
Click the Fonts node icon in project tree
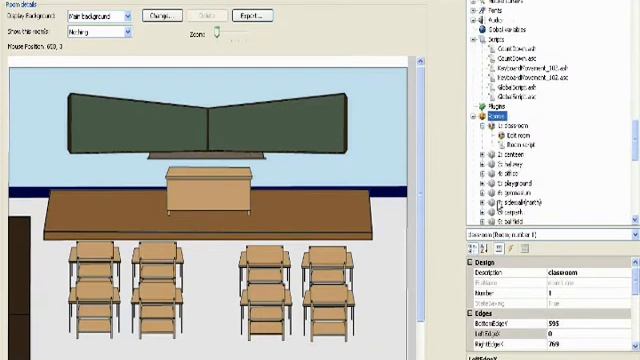tap(482, 10)
